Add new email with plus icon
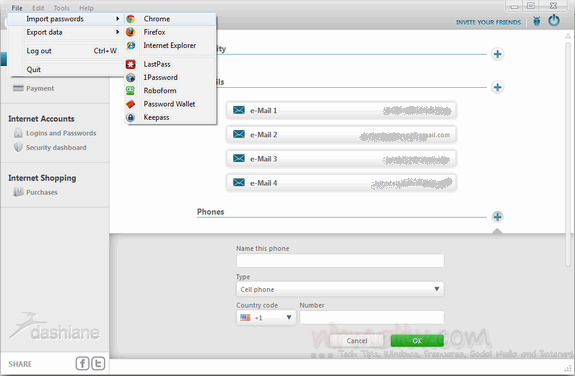Image resolution: width=575 pixels, height=376 pixels. 497,87
